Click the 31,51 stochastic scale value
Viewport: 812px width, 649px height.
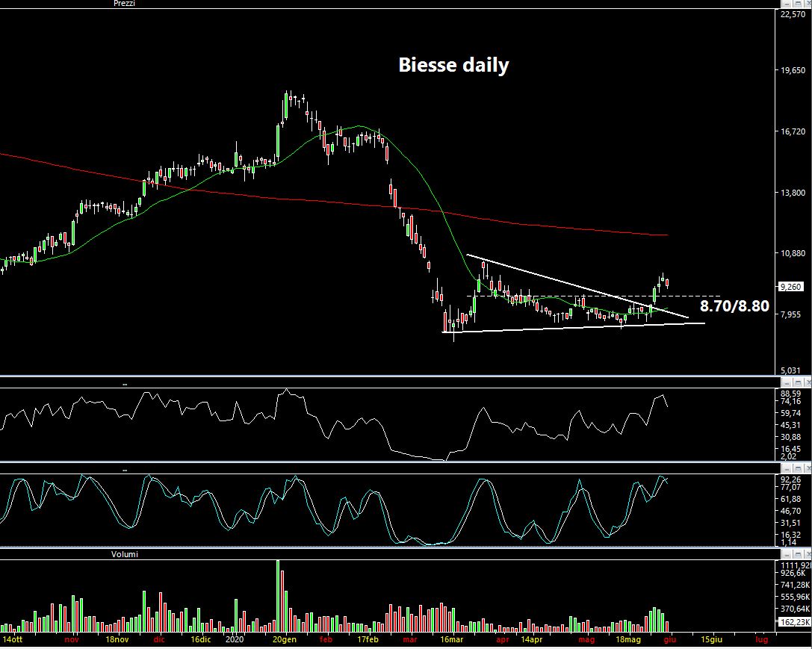click(x=791, y=523)
